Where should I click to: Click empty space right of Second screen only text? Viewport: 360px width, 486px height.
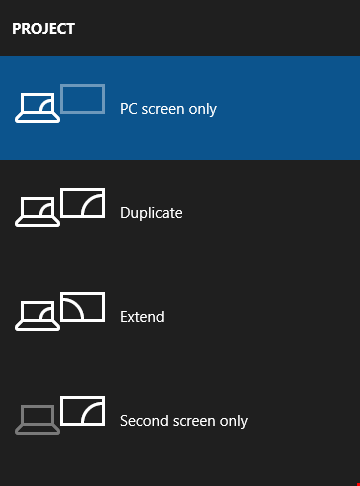(303, 420)
